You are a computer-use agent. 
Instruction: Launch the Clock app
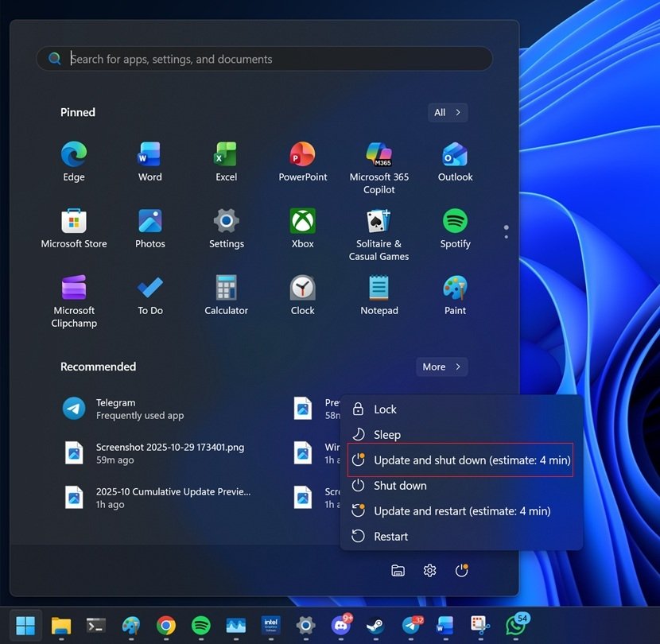(302, 294)
